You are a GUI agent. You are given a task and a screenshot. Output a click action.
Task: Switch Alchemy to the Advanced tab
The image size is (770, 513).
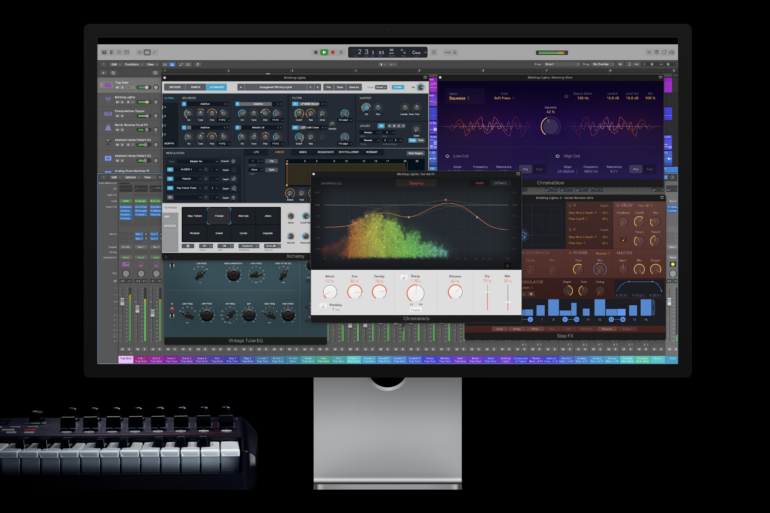tap(217, 87)
